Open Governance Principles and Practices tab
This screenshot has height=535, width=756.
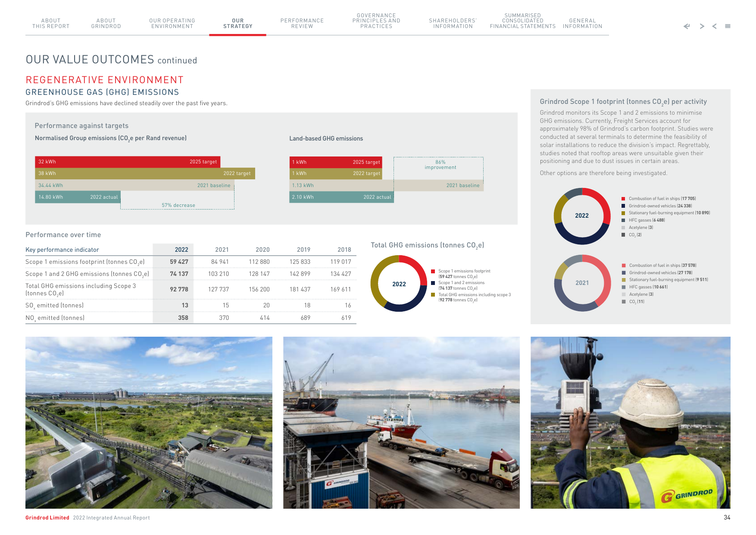tap(376, 21)
